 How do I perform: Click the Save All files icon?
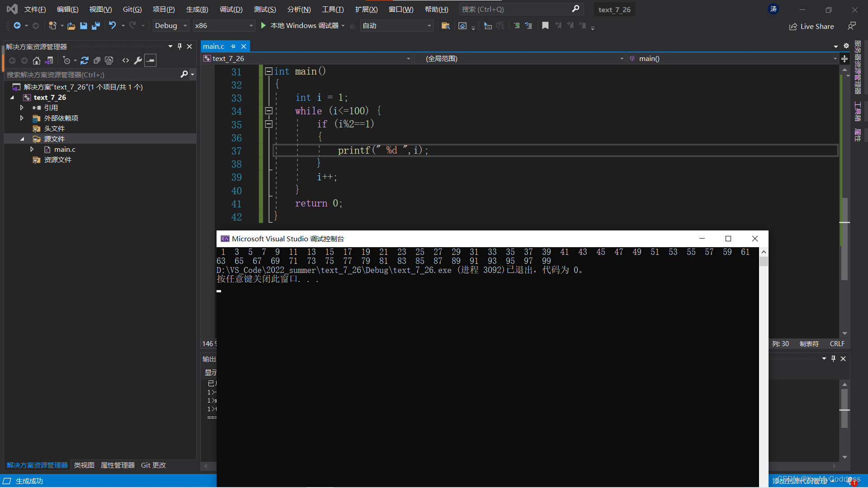pyautogui.click(x=96, y=25)
